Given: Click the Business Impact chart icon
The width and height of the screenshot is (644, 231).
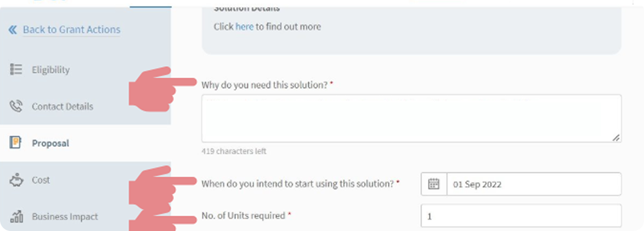Looking at the screenshot, I should pyautogui.click(x=16, y=216).
